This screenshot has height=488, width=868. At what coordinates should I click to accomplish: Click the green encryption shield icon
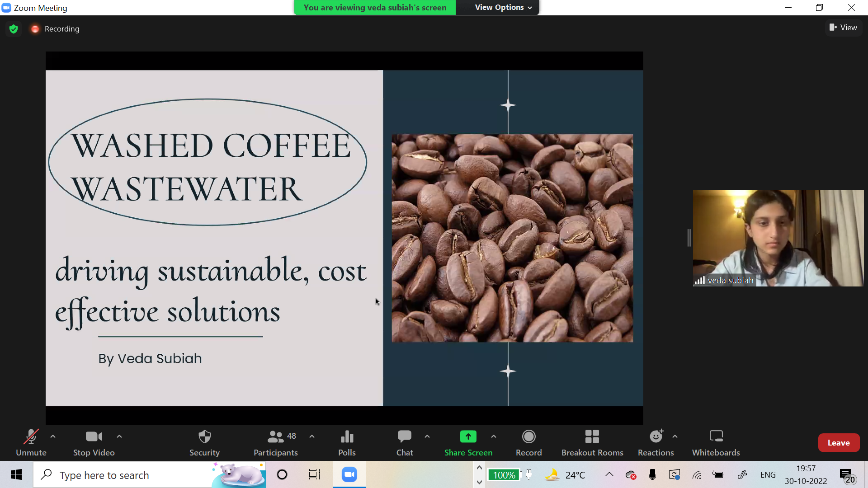[14, 29]
